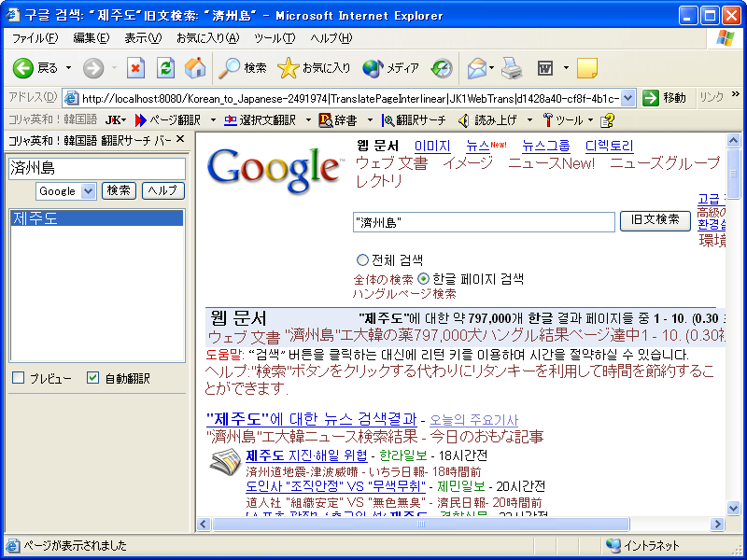Click the yellow note icon in toolbar
The width and height of the screenshot is (747, 560).
(x=587, y=68)
